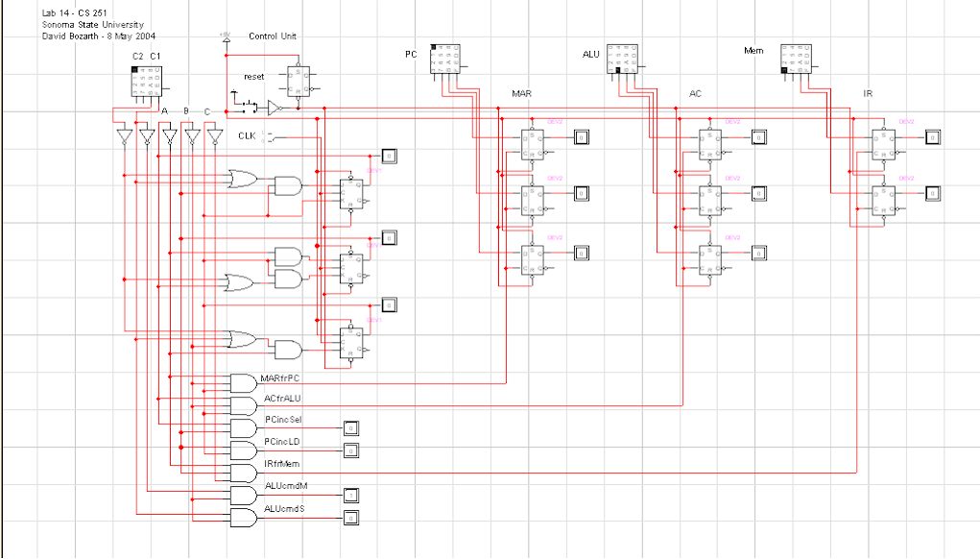Click the "CLK" label
Image resolution: width=980 pixels, height=559 pixels.
(247, 135)
